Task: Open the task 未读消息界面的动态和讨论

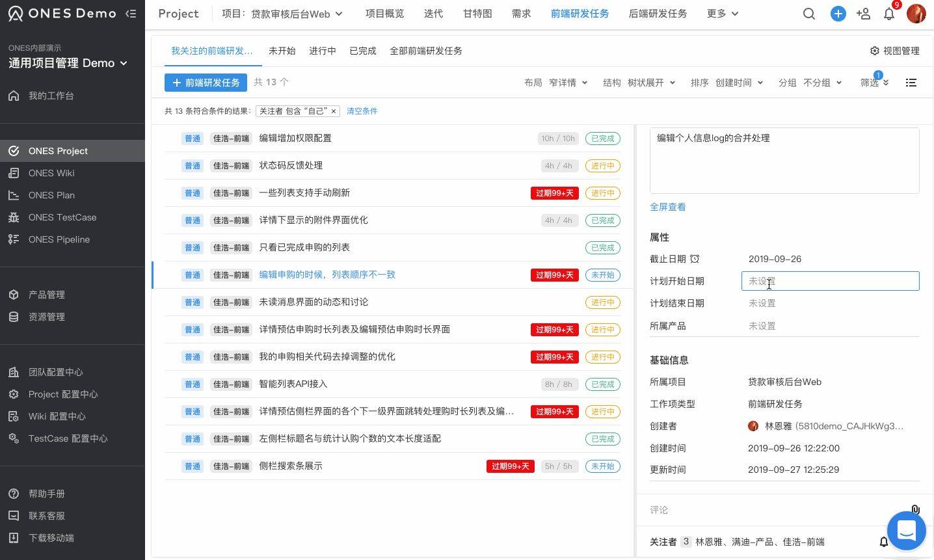Action: point(314,302)
